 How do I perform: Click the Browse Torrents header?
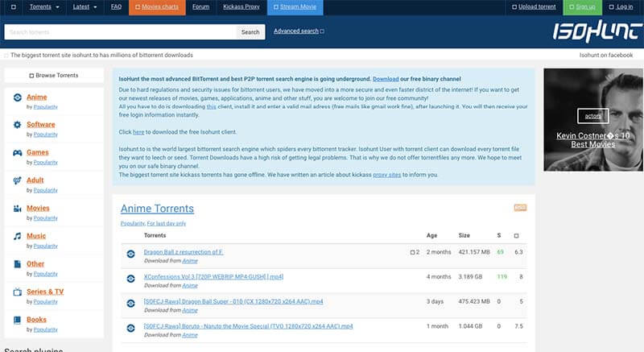point(54,76)
